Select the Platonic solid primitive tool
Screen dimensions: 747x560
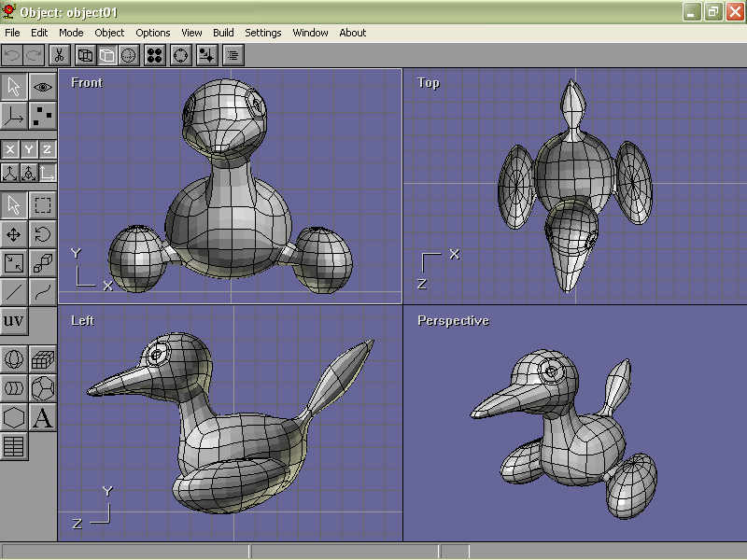43,388
